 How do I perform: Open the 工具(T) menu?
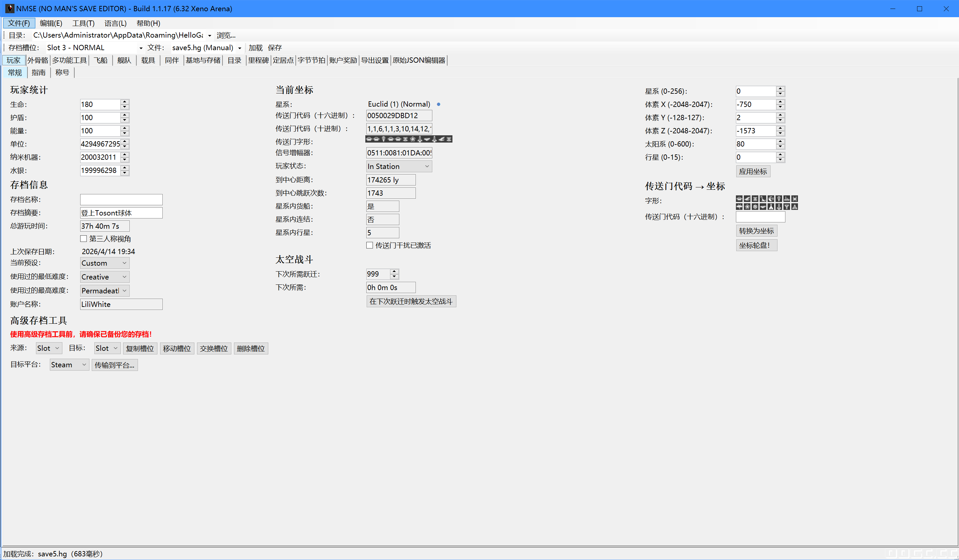coord(83,23)
